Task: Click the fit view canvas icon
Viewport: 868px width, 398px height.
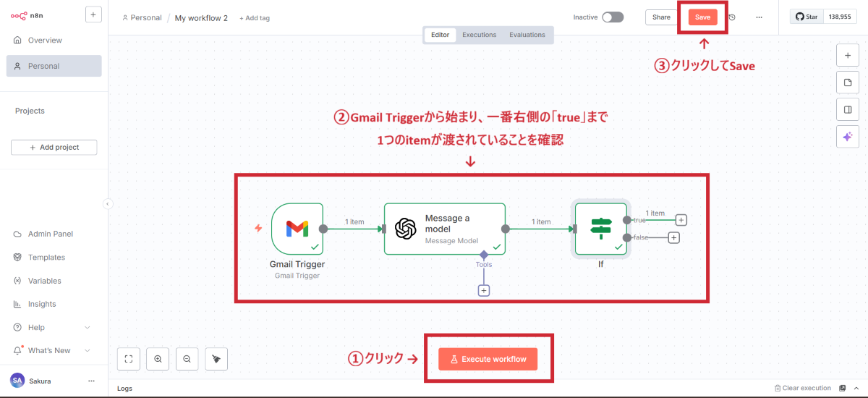Action: (128, 358)
